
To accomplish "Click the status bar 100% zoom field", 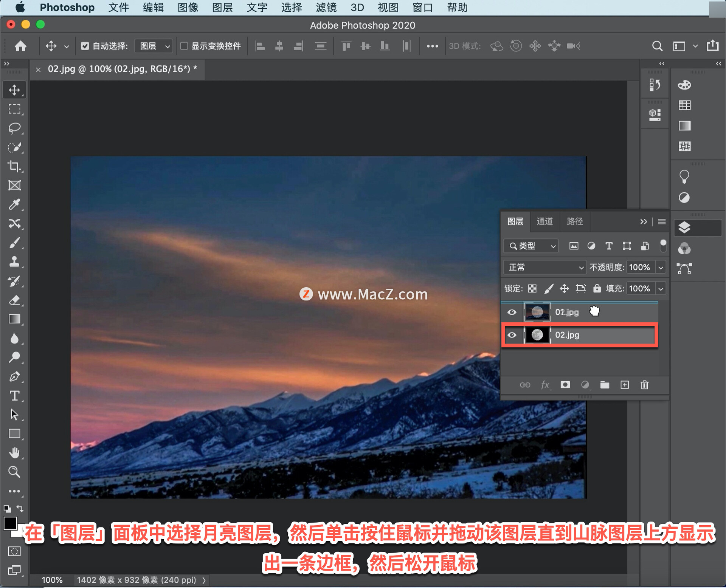I will pos(52,580).
